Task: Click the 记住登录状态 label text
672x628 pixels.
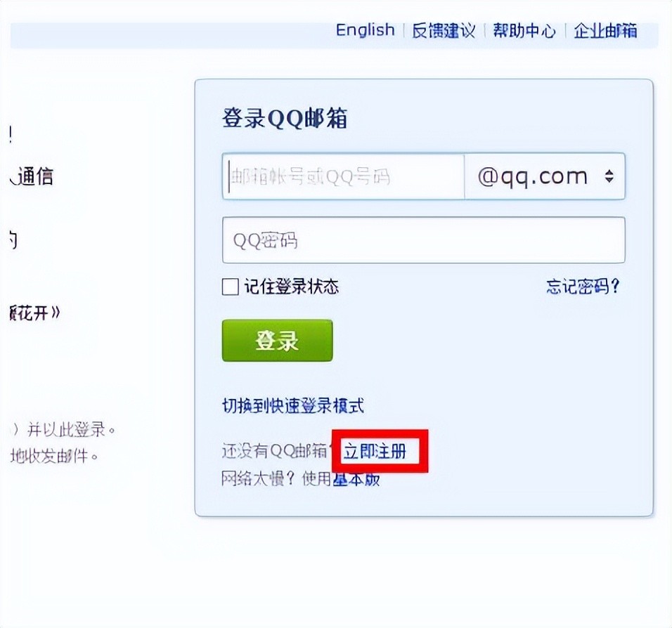Action: pyautogui.click(x=291, y=287)
